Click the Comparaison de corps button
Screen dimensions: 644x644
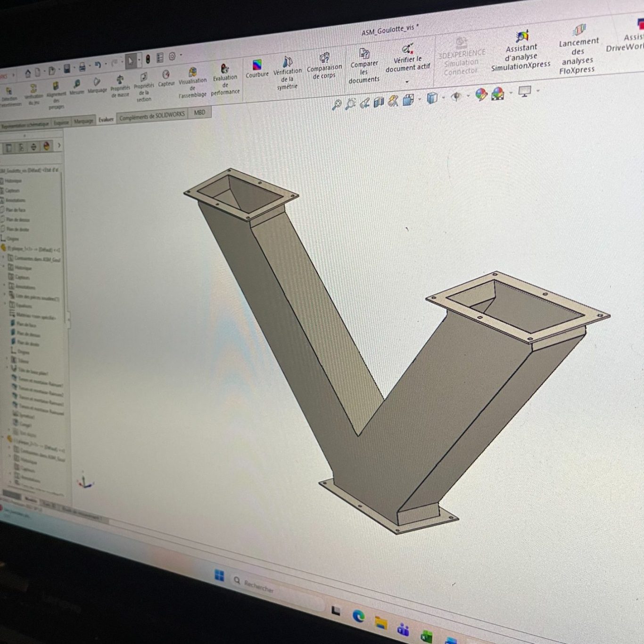[324, 65]
